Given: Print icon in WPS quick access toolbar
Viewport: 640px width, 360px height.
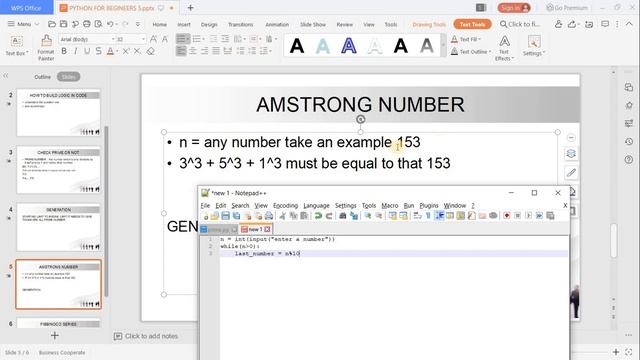Looking at the screenshot, I should (x=87, y=24).
